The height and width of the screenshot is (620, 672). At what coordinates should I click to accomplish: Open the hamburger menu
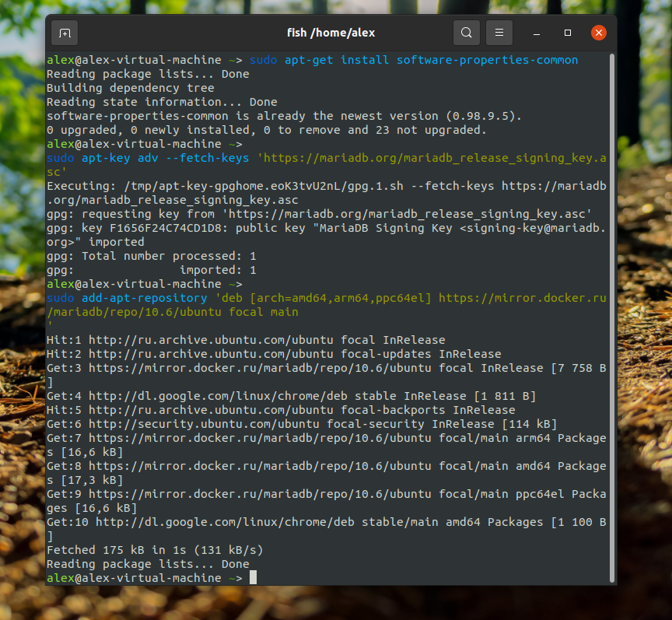(x=499, y=33)
